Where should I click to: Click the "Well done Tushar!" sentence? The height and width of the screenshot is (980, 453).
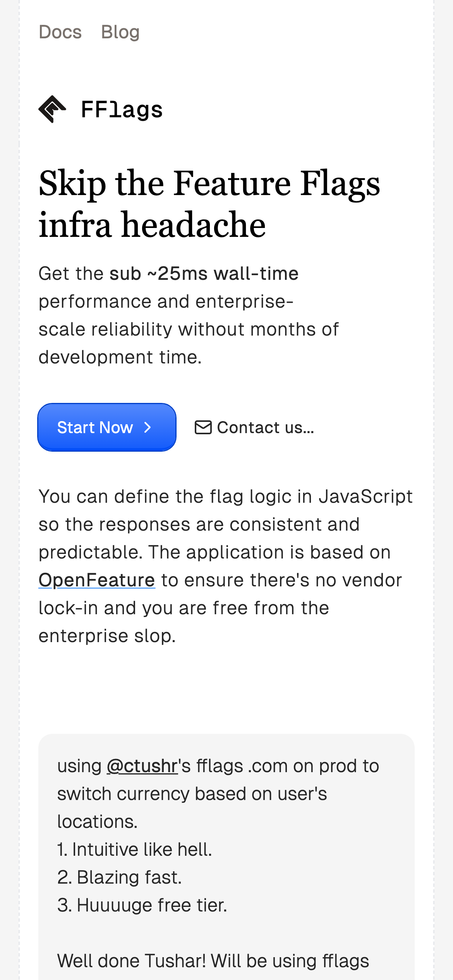pyautogui.click(x=213, y=961)
